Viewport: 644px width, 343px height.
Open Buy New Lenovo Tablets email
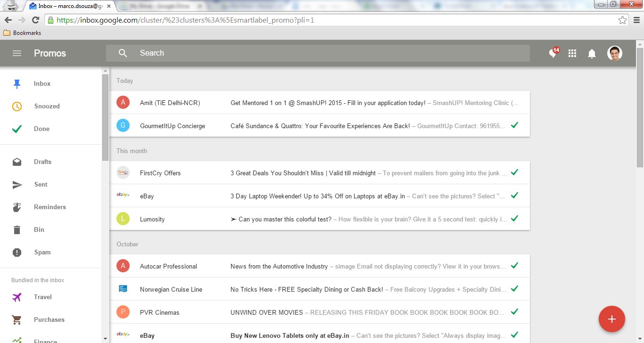click(320, 334)
